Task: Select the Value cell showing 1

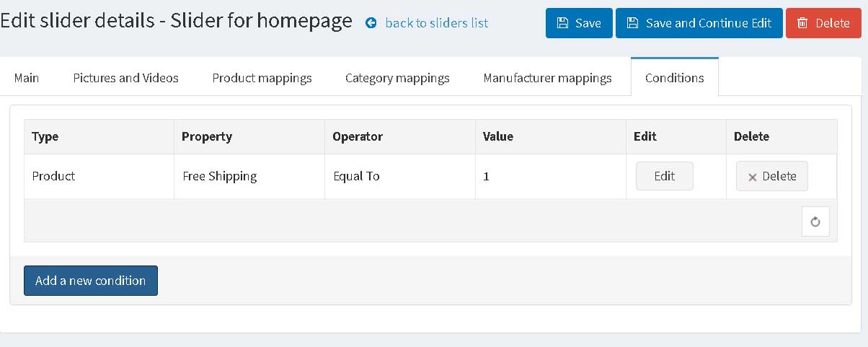Action: coord(551,176)
